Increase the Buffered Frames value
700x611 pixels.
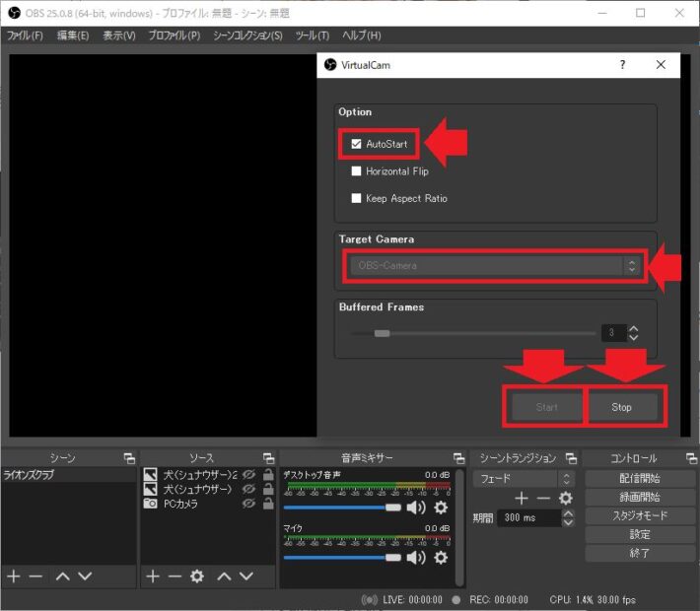[634, 328]
